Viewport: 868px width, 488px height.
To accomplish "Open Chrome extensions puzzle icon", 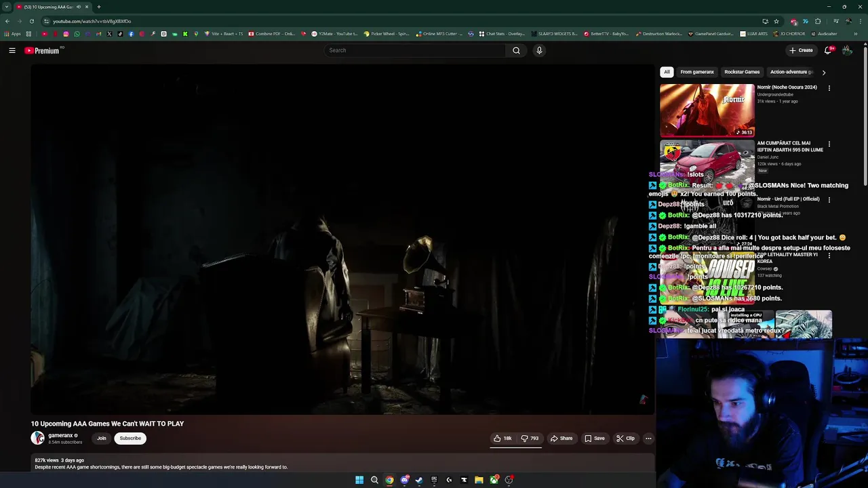I will click(x=818, y=21).
